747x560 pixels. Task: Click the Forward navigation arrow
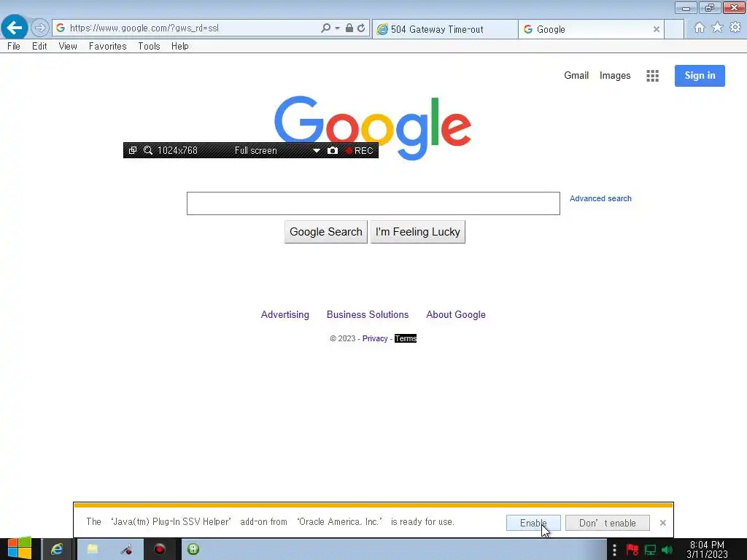40,28
